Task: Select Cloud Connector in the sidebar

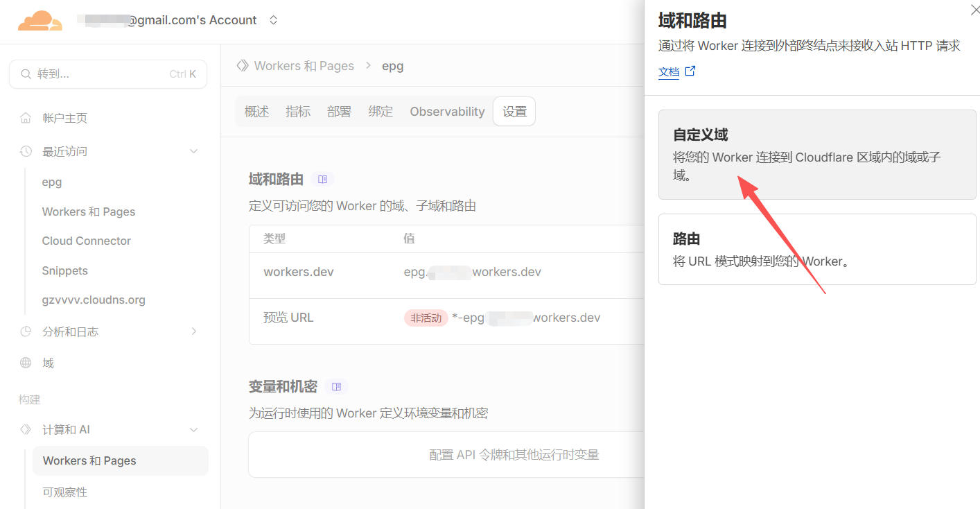Action: (86, 241)
